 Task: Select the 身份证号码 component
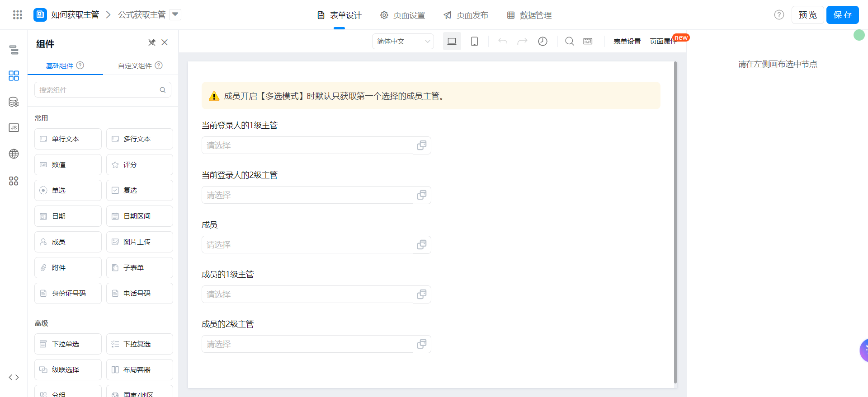[x=68, y=294]
